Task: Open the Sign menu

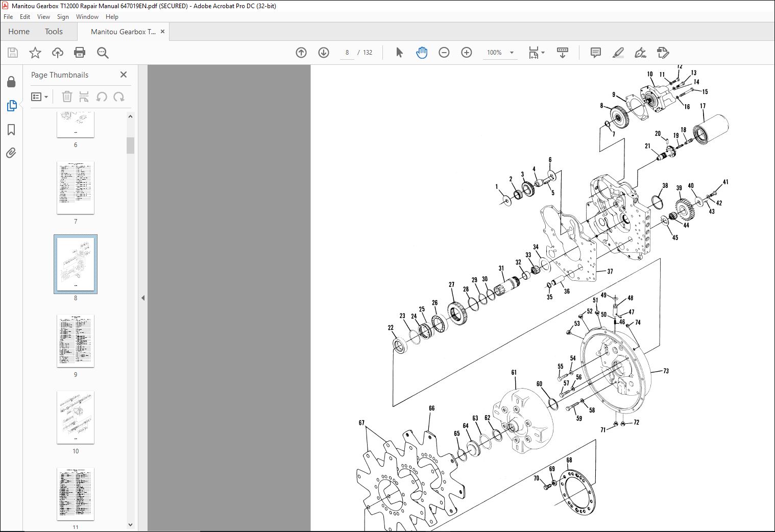Action: [63, 17]
